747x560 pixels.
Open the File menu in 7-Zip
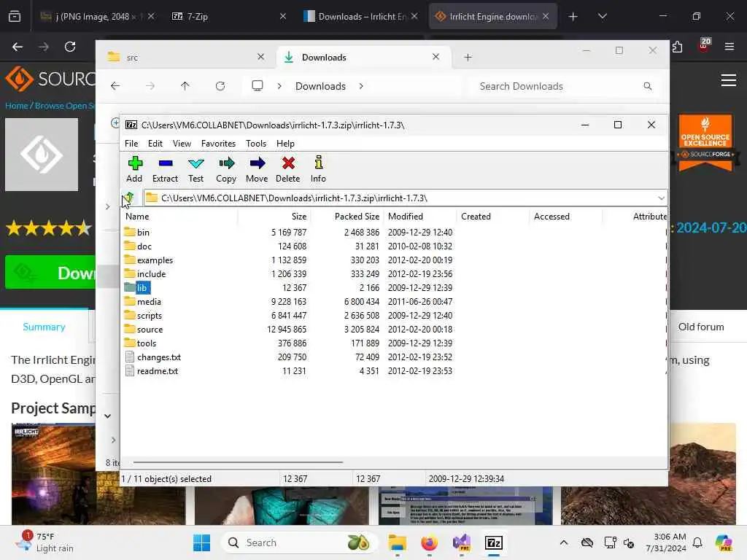(131, 144)
